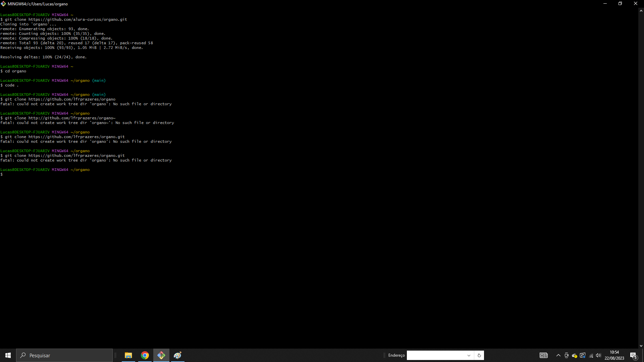The image size is (644, 362).
Task: Click the Git Bash title bar icon
Action: [3, 4]
